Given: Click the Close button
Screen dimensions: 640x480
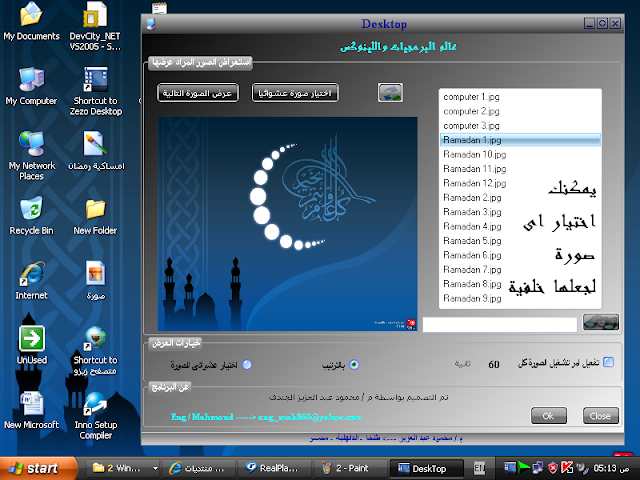Looking at the screenshot, I should tap(600, 416).
